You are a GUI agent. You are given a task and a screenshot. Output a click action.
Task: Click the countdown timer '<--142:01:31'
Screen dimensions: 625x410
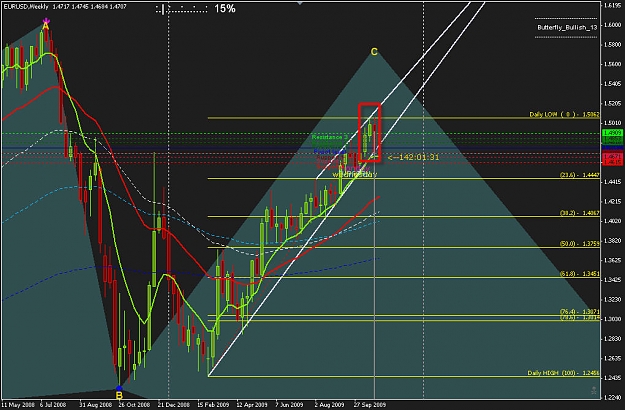click(413, 157)
